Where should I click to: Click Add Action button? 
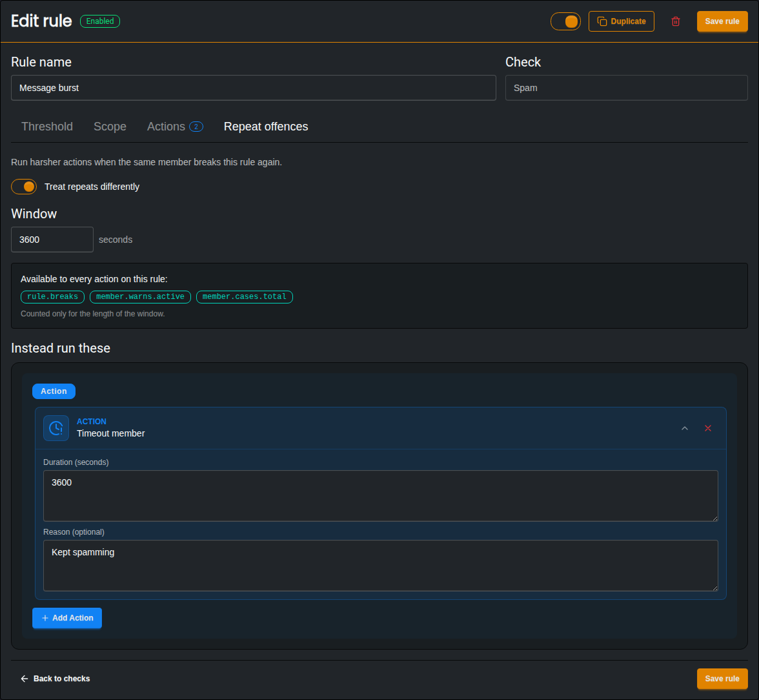(67, 618)
